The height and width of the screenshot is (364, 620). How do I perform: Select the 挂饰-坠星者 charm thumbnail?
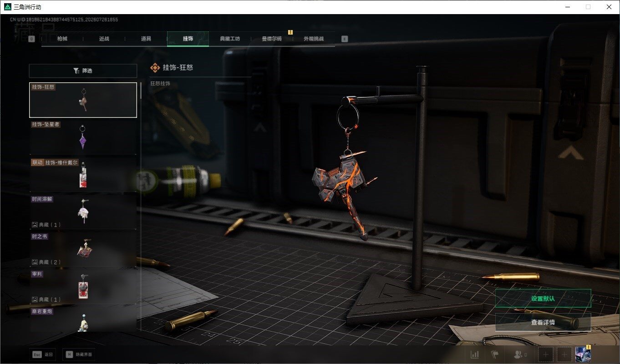click(83, 137)
